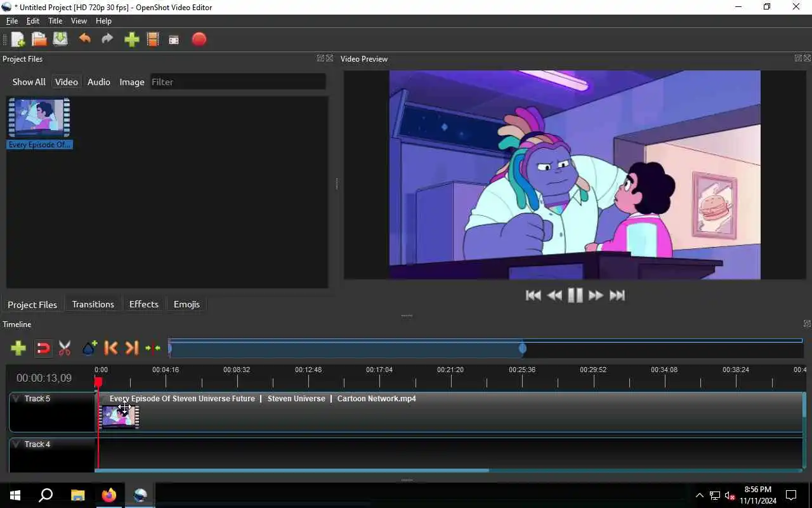Jump to the end of the preview

(x=617, y=295)
